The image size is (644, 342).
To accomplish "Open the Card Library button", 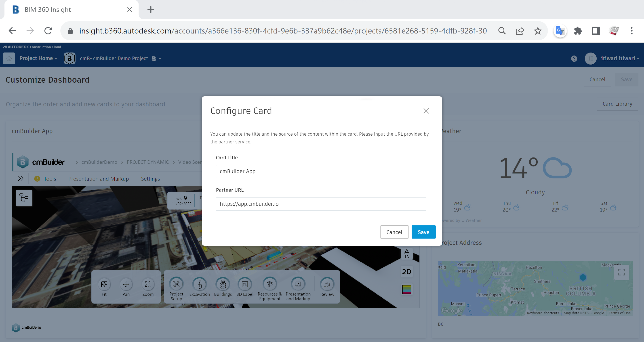I will pyautogui.click(x=617, y=104).
